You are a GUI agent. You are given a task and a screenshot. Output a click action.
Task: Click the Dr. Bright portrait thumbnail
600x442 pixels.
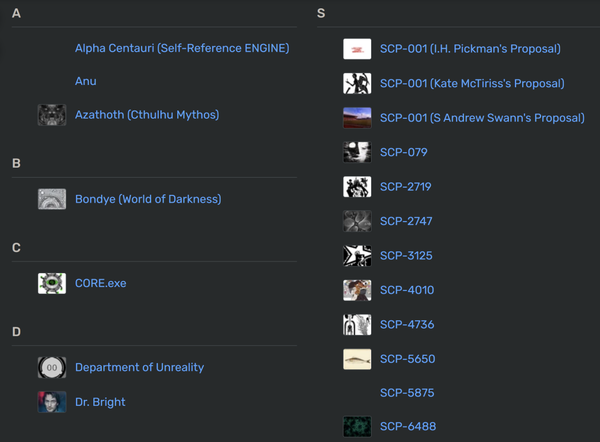[x=52, y=402]
